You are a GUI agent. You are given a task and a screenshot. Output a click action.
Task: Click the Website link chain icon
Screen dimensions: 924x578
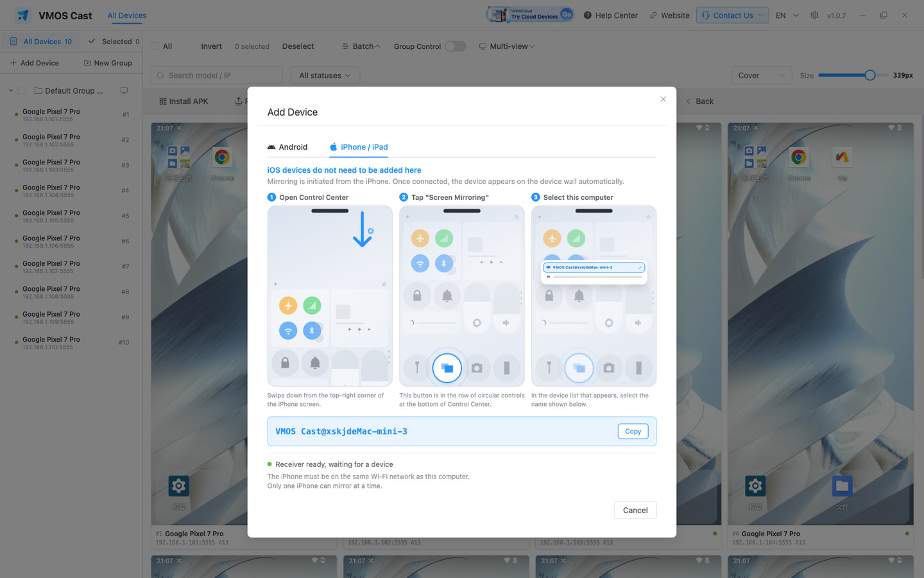coord(653,15)
